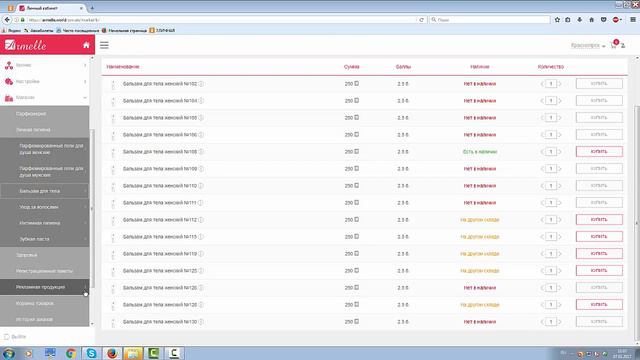Click the Наличие column header

[480, 67]
